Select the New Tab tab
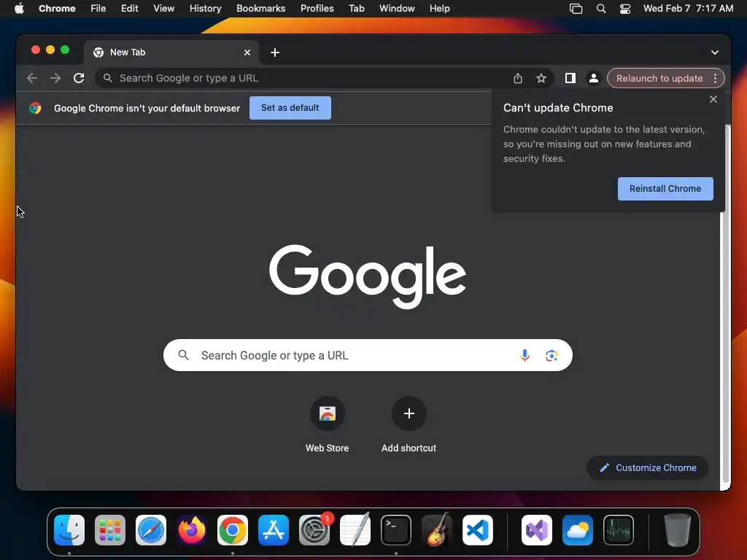The image size is (747, 560). pyautogui.click(x=171, y=52)
